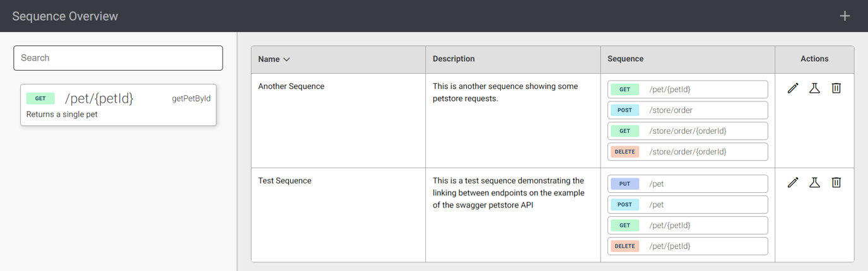This screenshot has width=868, height=271.
Task: Run Another Sequence with the flask icon
Action: pos(814,88)
